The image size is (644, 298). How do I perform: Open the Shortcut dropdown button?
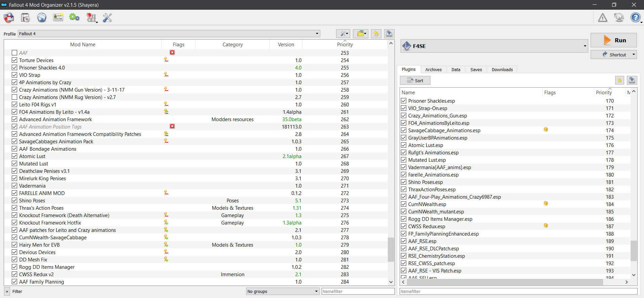click(x=613, y=54)
